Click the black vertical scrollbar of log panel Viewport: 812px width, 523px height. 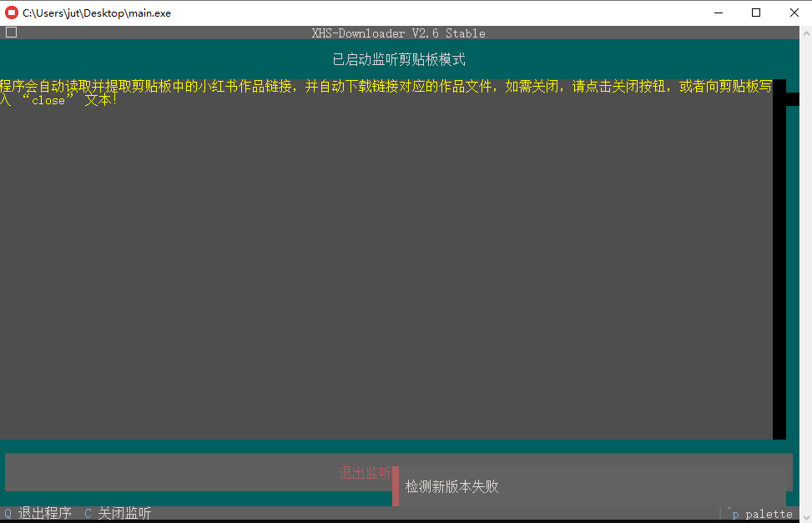point(779,267)
